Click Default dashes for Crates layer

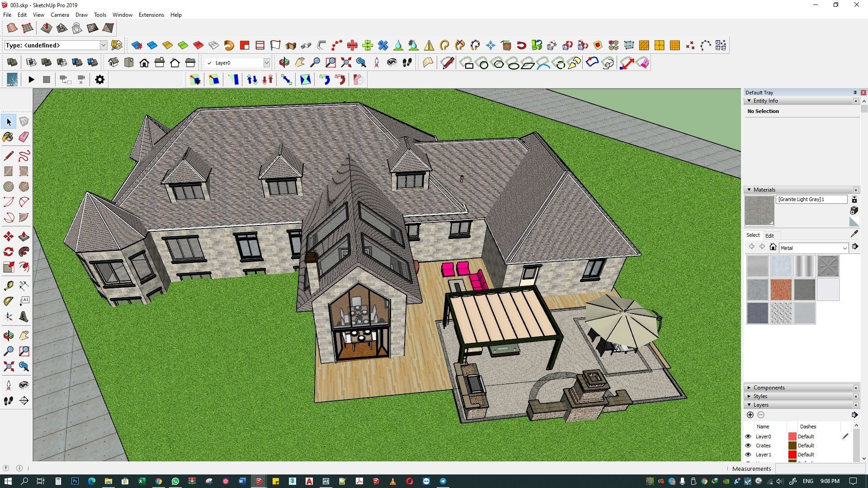tap(806, 446)
